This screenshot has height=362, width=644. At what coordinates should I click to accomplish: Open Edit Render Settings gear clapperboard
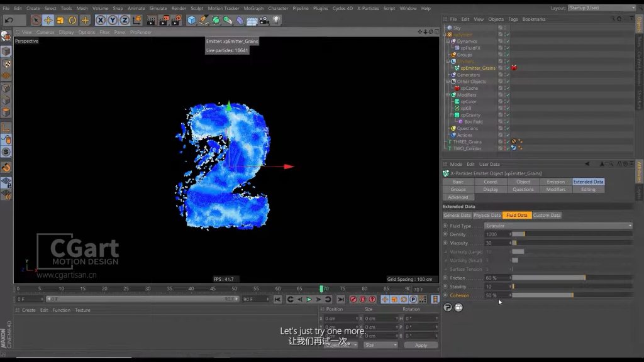point(176,19)
